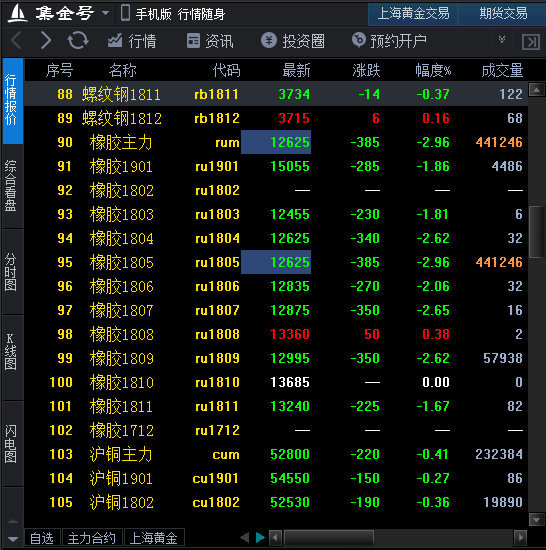
Task: Sort by 成交量 column header
Action: click(502, 70)
